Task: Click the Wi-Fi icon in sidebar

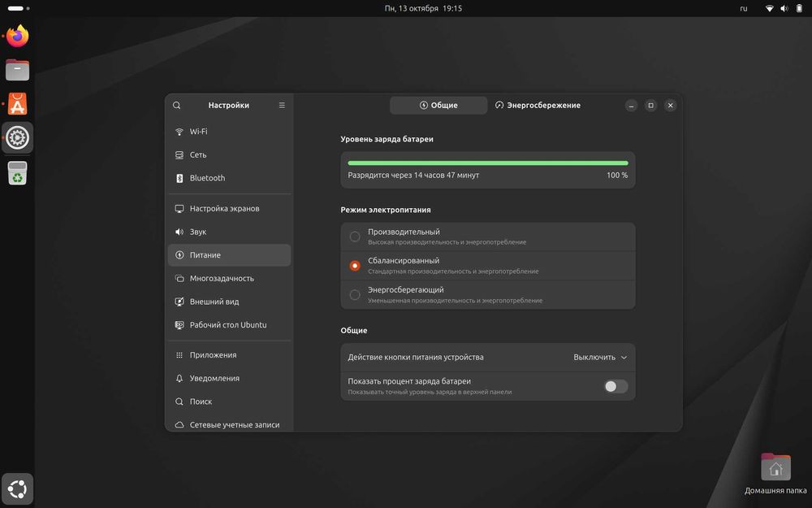Action: tap(179, 132)
